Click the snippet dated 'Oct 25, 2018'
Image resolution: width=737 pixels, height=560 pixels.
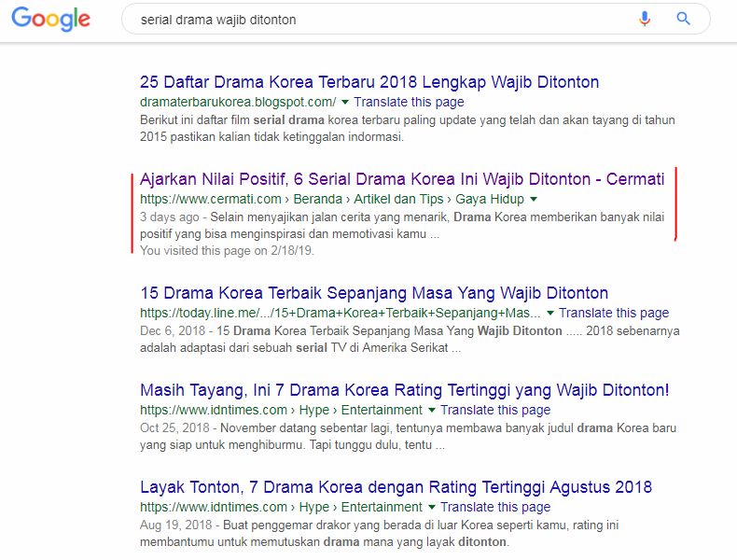[408, 437]
